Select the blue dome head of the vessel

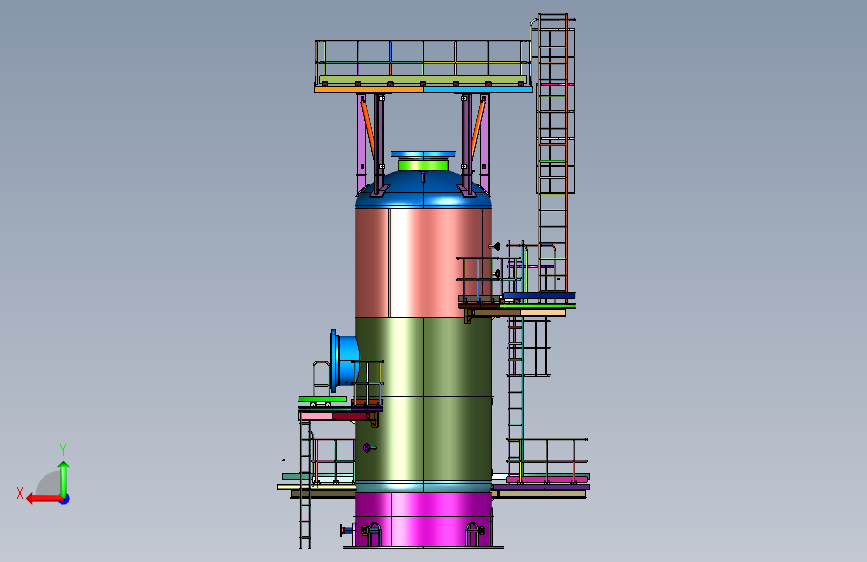(x=424, y=191)
